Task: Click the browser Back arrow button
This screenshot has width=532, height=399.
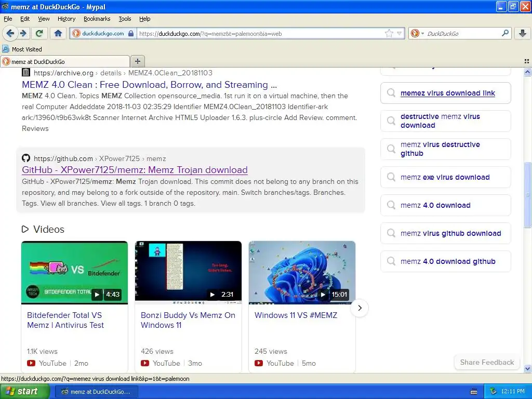Action: tap(10, 33)
